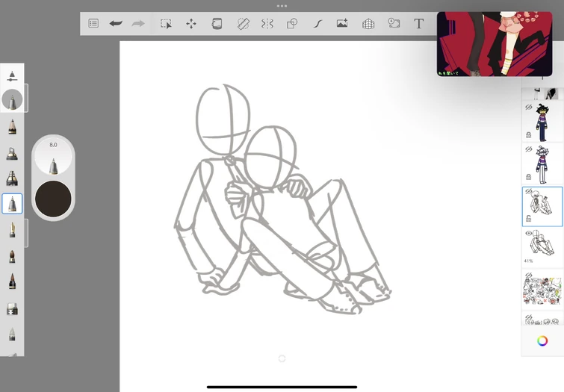Select the Draw Styles shapes tool
Image resolution: width=564 pixels, height=392 pixels.
pos(292,24)
